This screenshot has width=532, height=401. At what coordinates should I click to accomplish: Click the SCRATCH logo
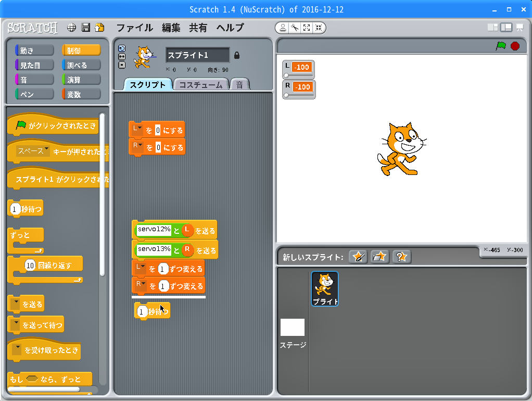pos(33,28)
